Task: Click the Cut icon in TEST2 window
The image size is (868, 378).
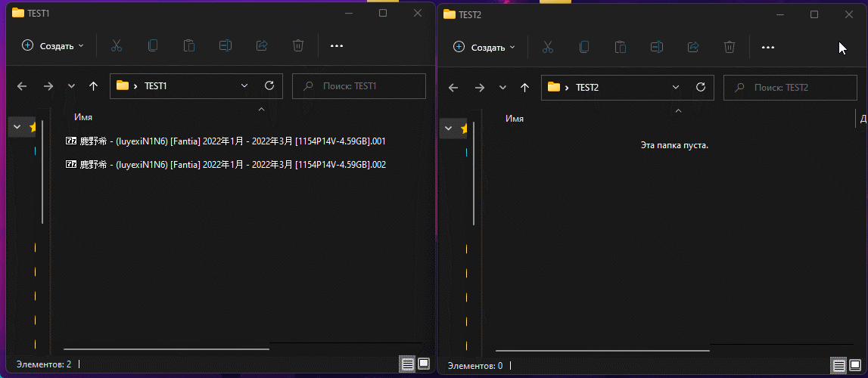Action: click(x=547, y=47)
